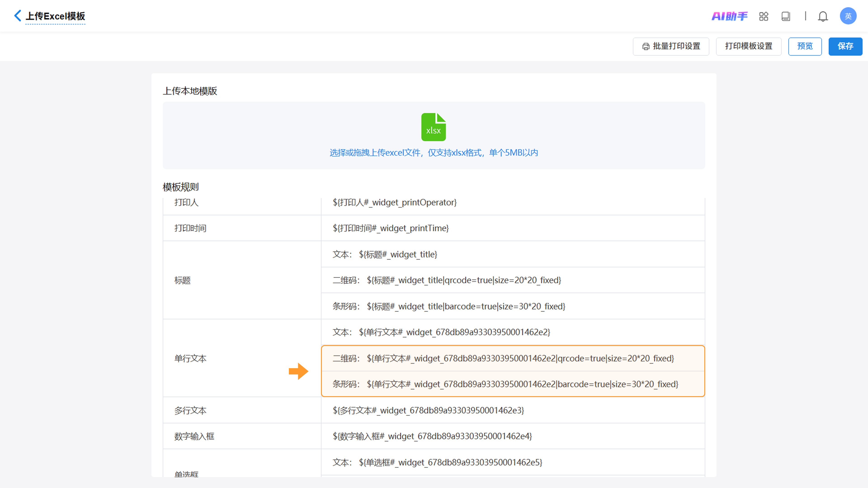Click the green xlsx file icon
Viewport: 868px width, 488px height.
tap(433, 127)
